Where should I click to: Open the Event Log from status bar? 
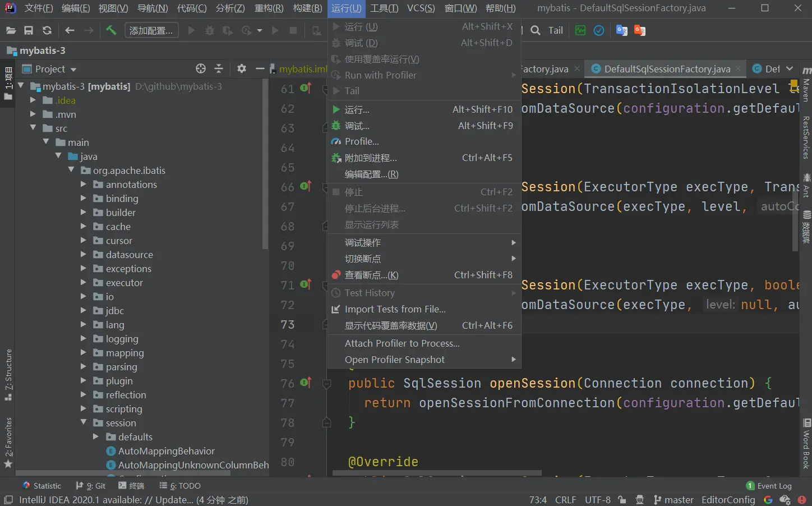pos(769,486)
